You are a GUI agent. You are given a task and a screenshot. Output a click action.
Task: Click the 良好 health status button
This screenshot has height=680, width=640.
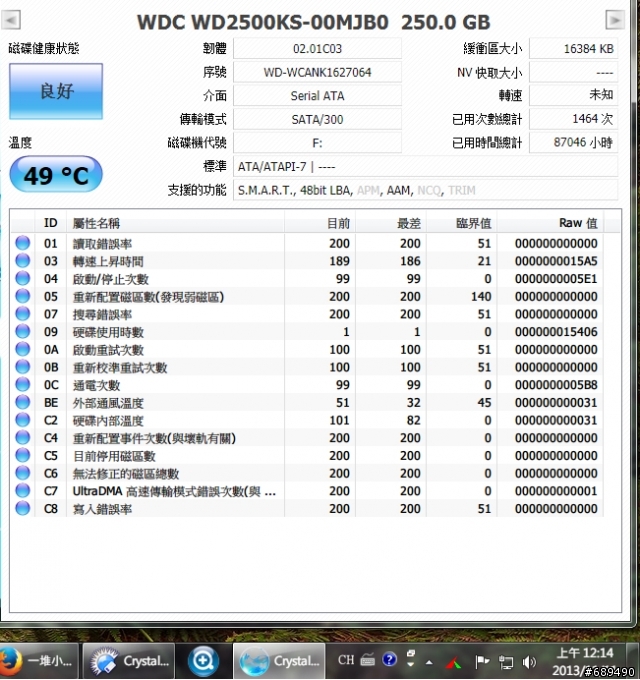(56, 91)
